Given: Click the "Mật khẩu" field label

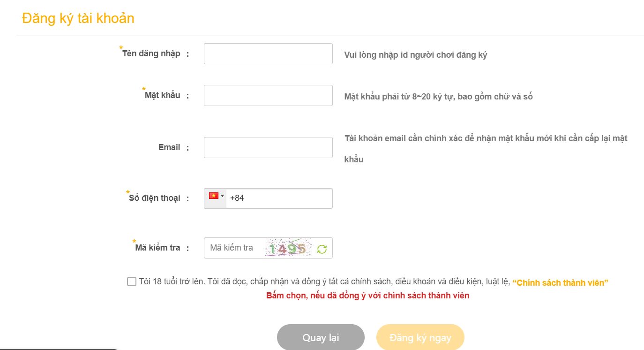Looking at the screenshot, I should coord(162,95).
